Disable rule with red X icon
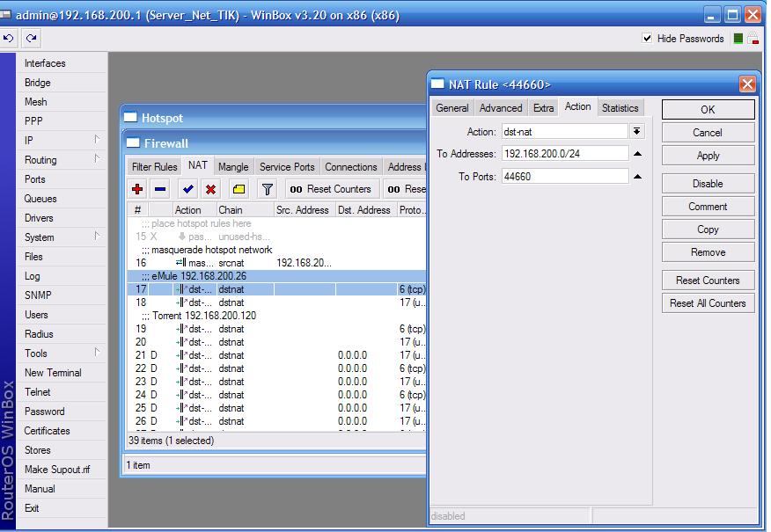The height and width of the screenshot is (532, 771). (211, 189)
